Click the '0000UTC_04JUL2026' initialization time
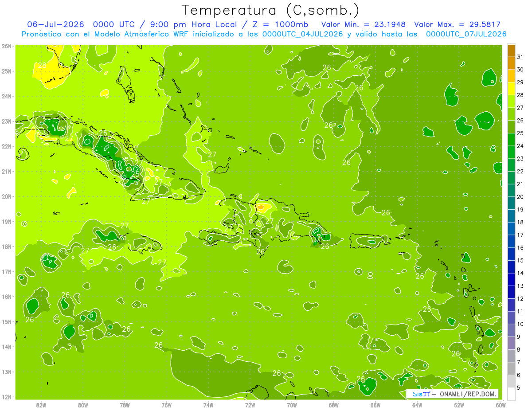 303,34
